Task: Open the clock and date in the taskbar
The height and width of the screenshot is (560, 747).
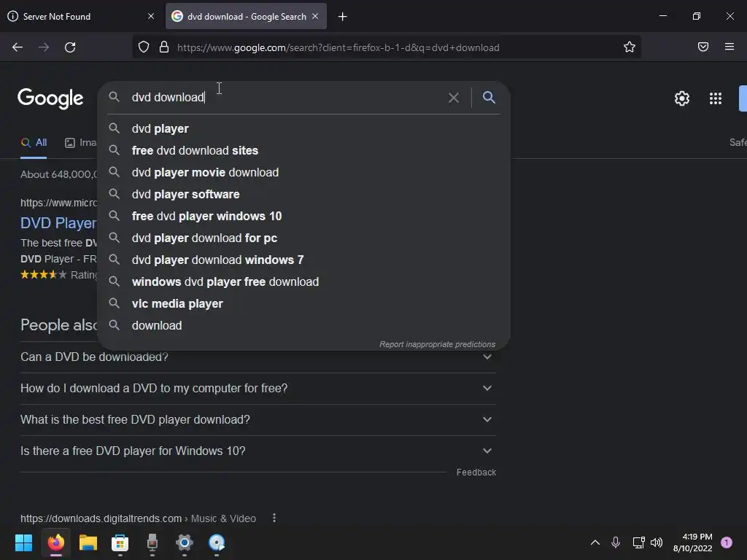Action: 692,542
